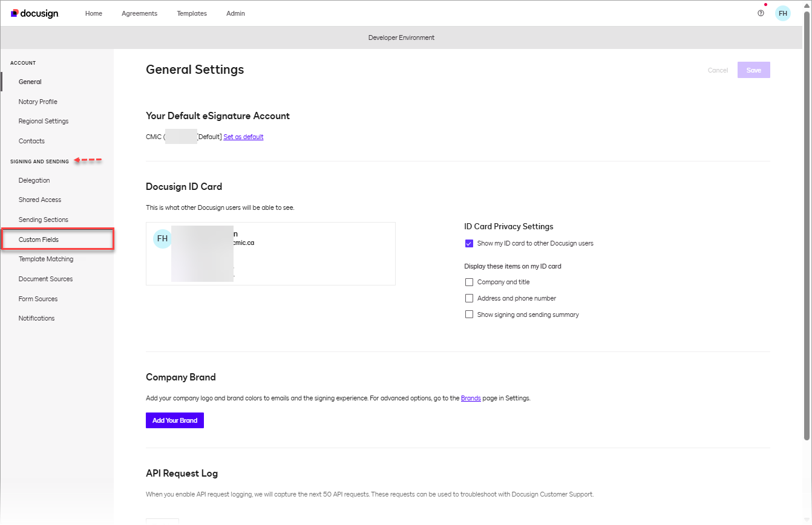Click Add Your Brand button

[175, 420]
